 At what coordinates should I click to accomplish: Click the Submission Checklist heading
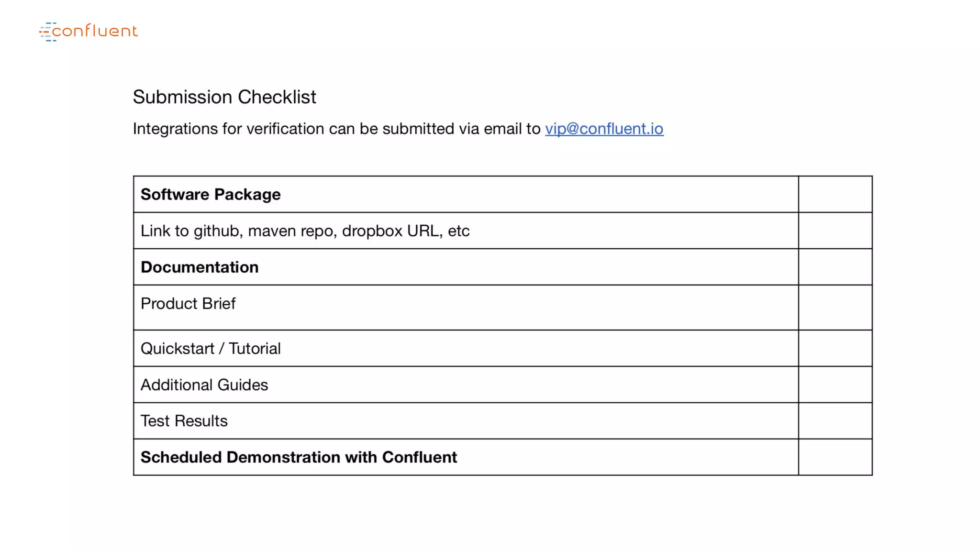coord(224,97)
